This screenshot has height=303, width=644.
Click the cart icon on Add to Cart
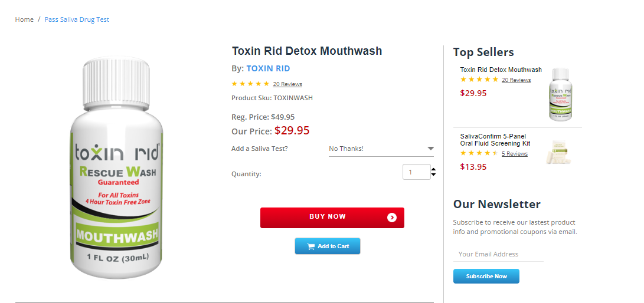tap(310, 246)
